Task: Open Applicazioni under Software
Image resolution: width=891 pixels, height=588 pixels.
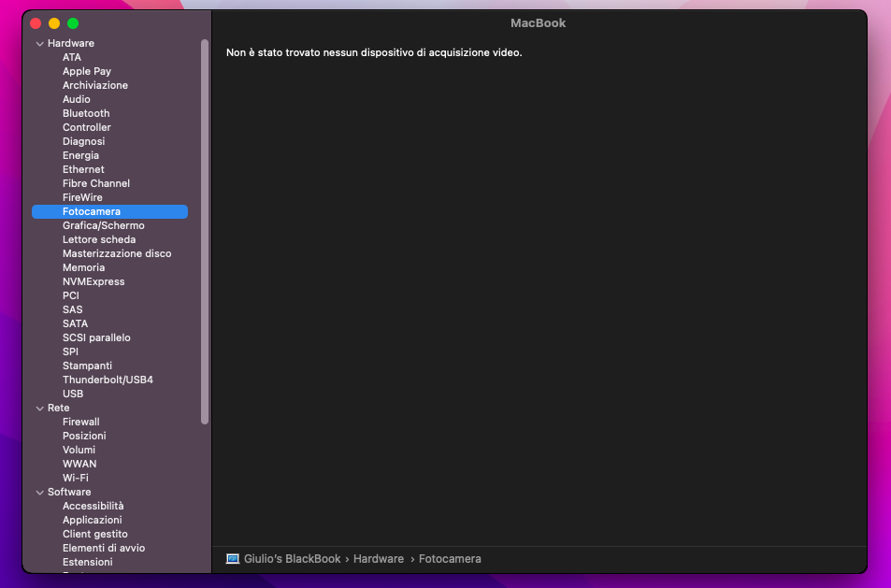Action: click(92, 520)
